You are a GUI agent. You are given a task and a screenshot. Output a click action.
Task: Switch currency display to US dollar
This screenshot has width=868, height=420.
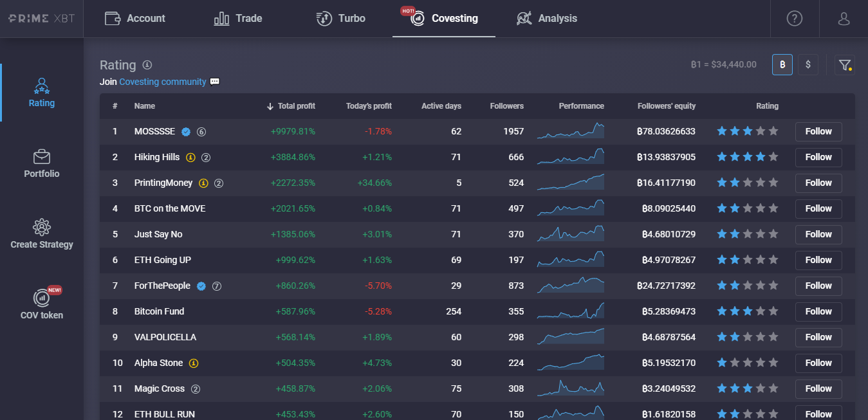(x=808, y=65)
